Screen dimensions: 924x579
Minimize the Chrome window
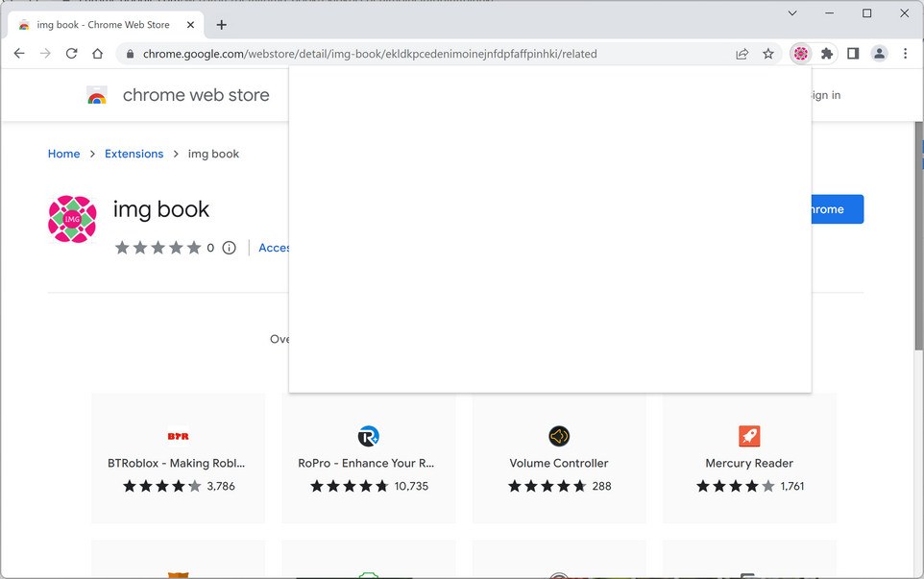coord(830,12)
